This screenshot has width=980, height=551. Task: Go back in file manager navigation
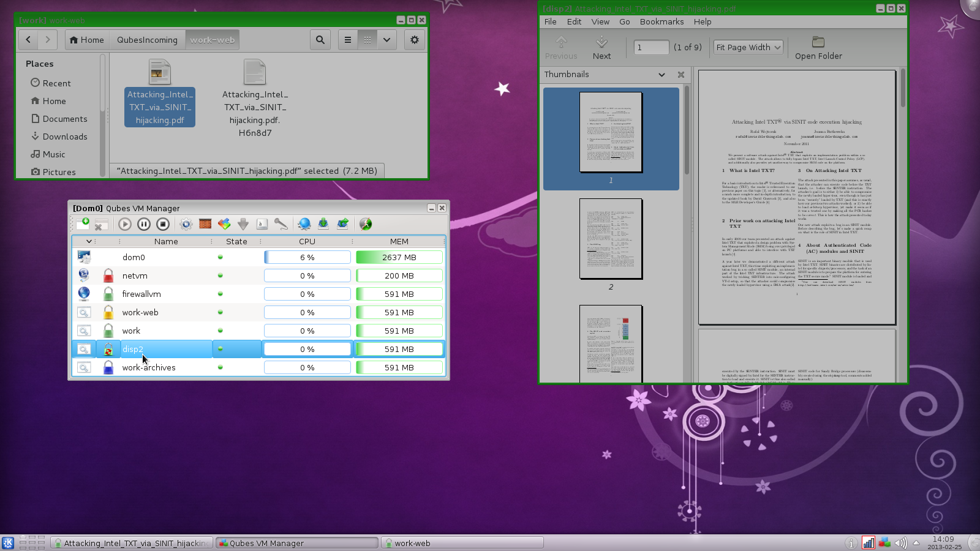coord(28,40)
